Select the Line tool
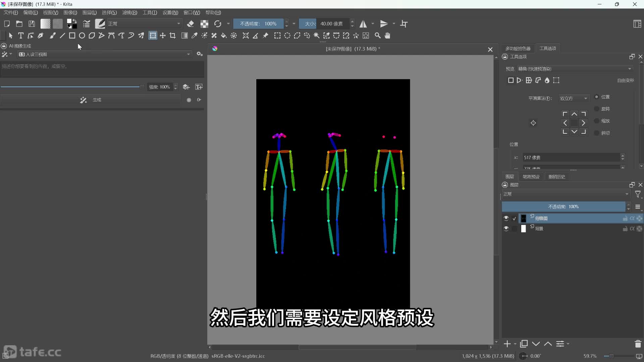Image resolution: width=644 pixels, height=362 pixels. [x=62, y=36]
